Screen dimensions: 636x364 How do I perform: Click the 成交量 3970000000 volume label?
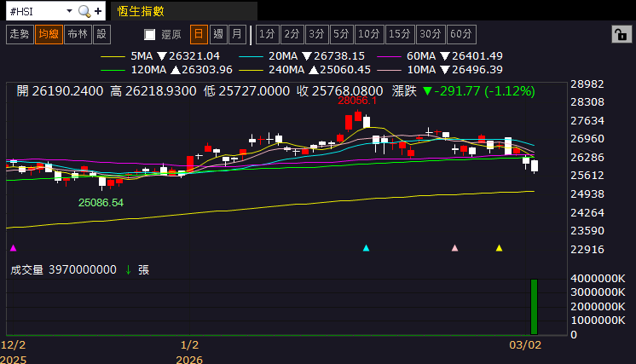pyautogui.click(x=63, y=269)
